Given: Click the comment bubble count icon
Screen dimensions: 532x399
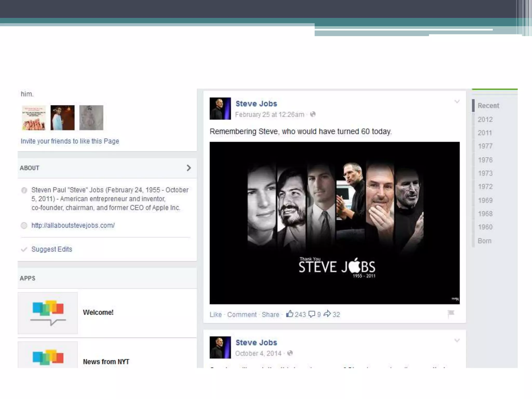Looking at the screenshot, I should [x=312, y=314].
